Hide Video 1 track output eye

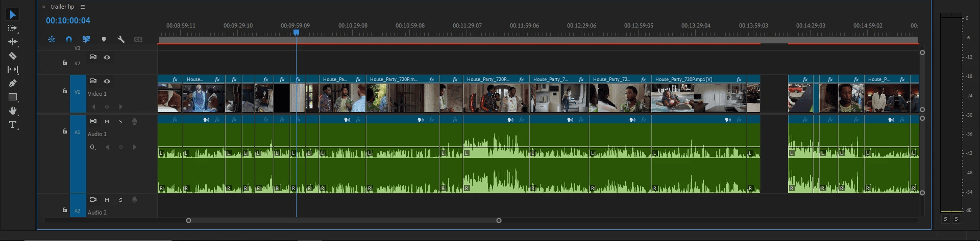coord(107,81)
